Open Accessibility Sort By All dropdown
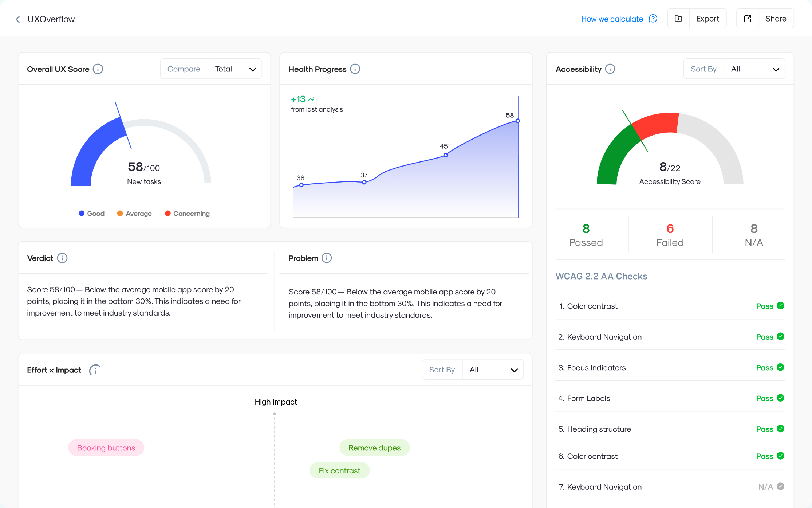Viewport: 812px width, 508px height. (754, 69)
